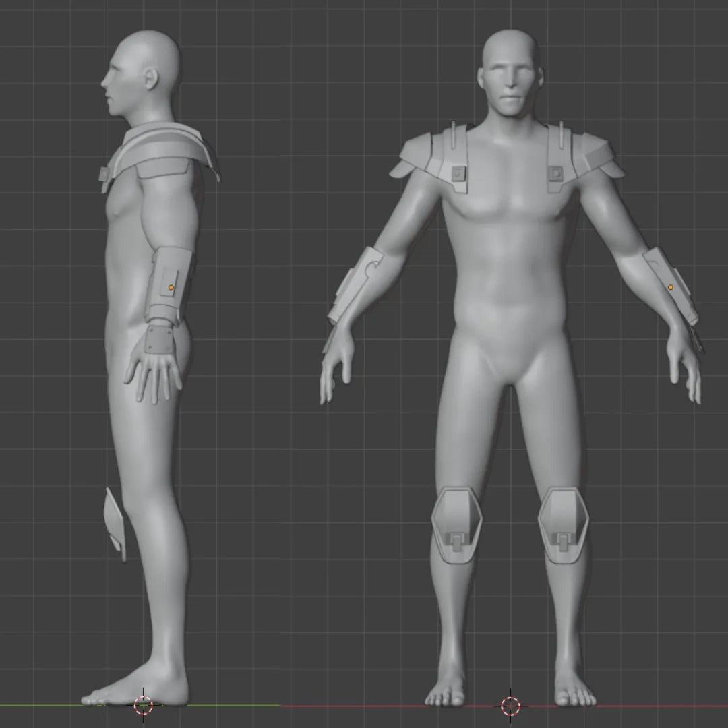Select the front-view knee pad on screen left
This screenshot has height=728, width=728.
457,524
